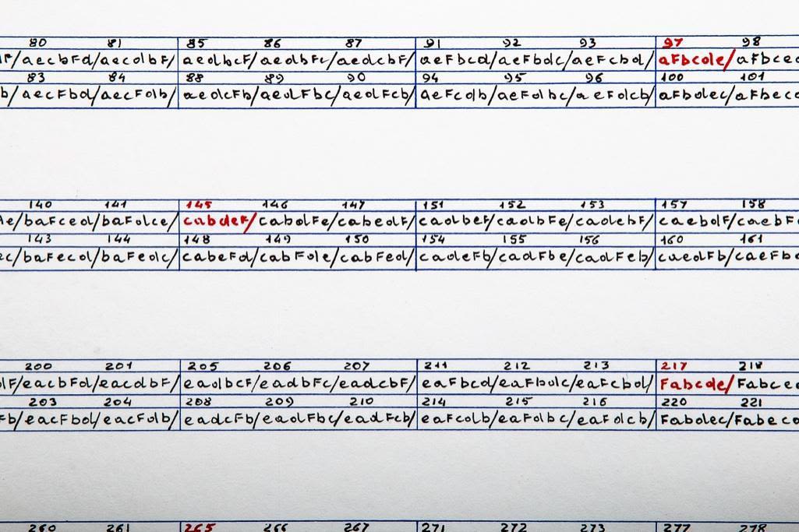This screenshot has width=799, height=532.
Task: Select the red entry Fabcde
Action: (x=693, y=383)
